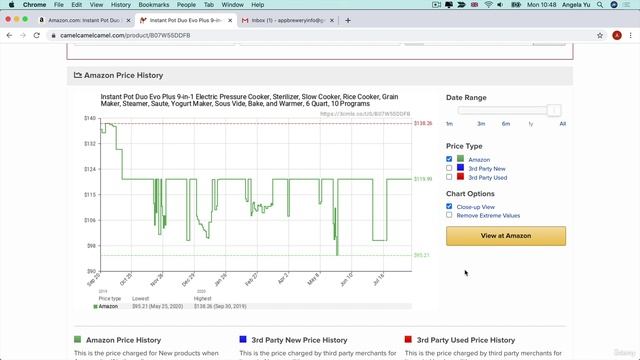Screen dimensions: 640x360
Task: Click the $119.99 current price label
Action: (423, 179)
